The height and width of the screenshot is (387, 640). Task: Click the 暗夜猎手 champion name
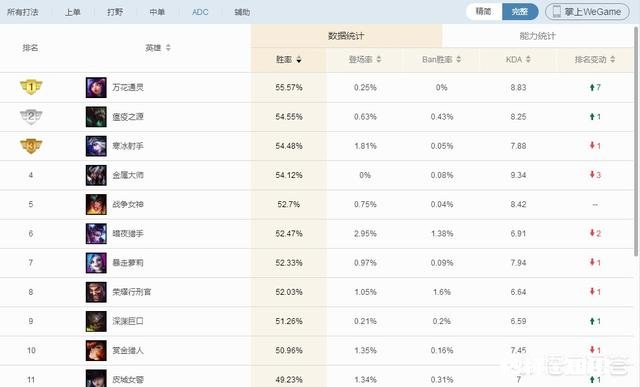tap(128, 234)
